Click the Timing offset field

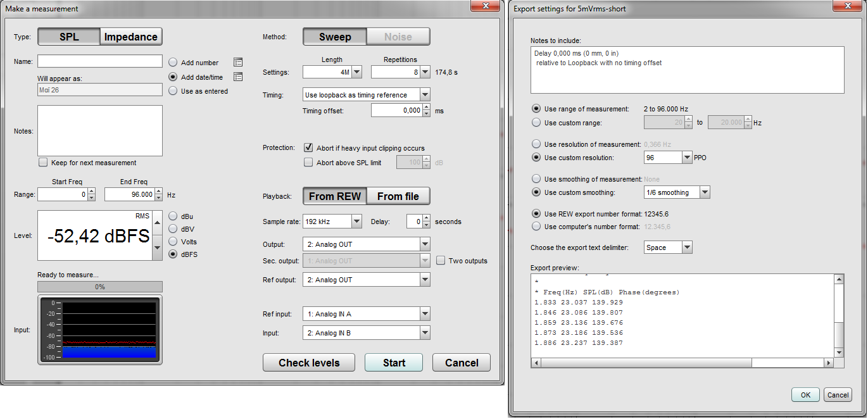coord(397,110)
